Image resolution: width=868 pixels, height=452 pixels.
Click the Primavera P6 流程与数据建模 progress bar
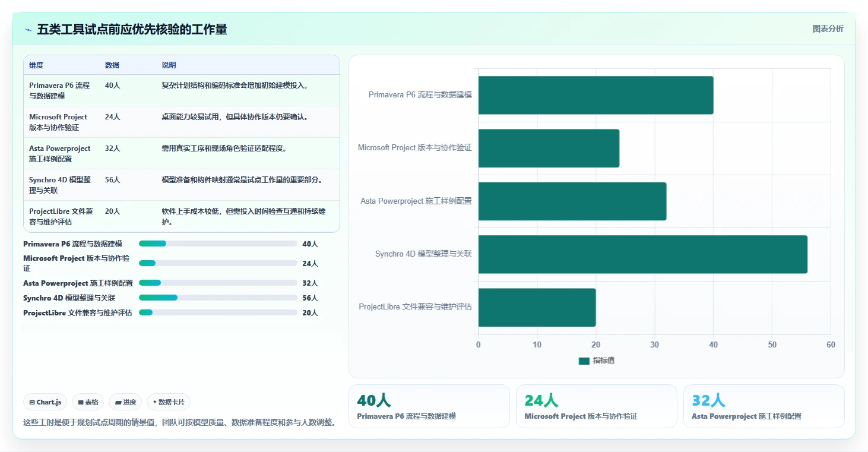tap(218, 244)
